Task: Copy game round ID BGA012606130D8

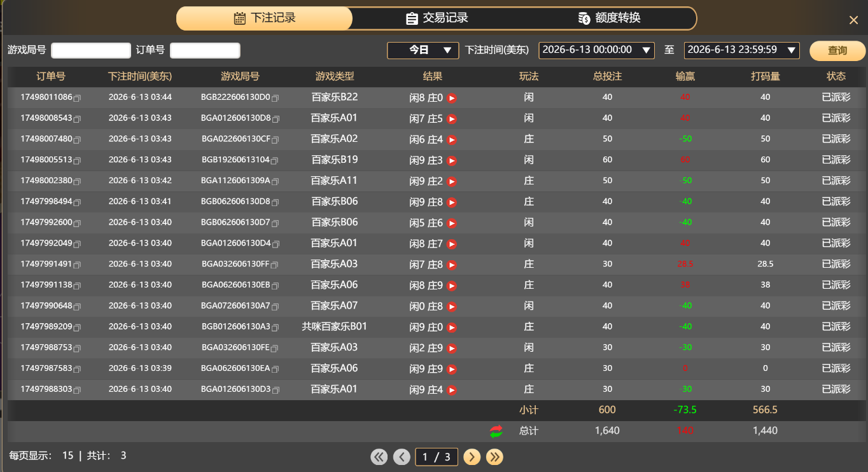Action: coord(276,120)
